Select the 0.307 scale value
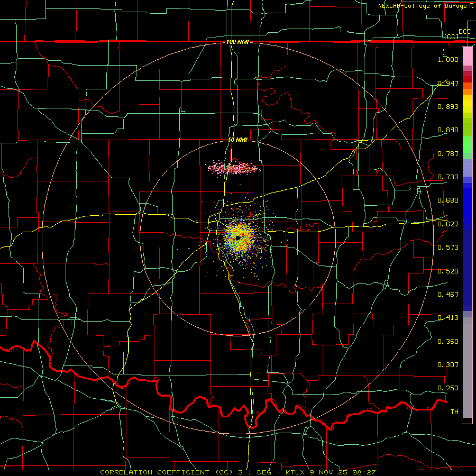The width and height of the screenshot is (476, 476). click(448, 365)
